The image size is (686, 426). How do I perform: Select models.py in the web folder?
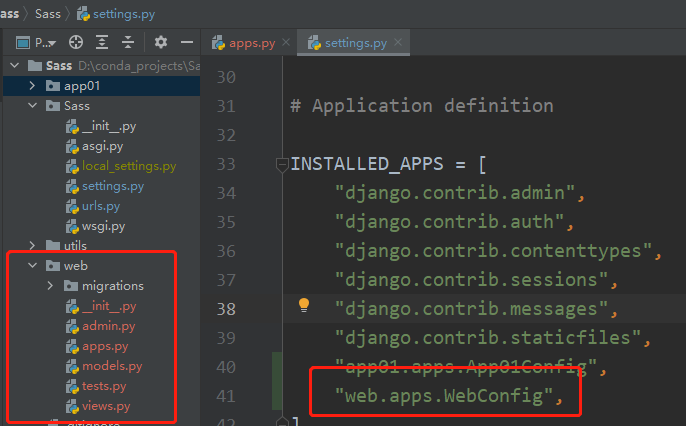click(111, 366)
